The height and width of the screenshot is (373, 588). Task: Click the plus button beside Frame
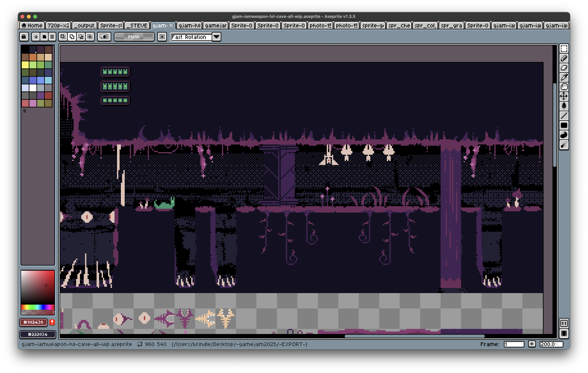pos(532,344)
